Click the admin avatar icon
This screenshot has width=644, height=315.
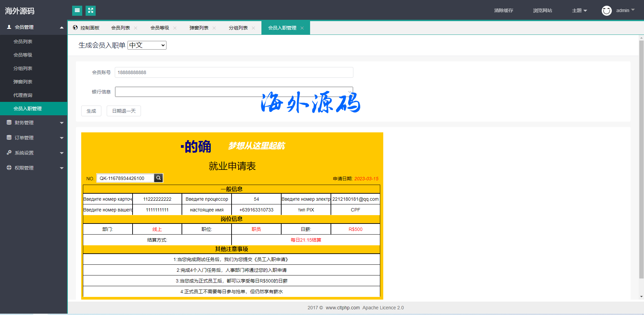click(x=606, y=11)
